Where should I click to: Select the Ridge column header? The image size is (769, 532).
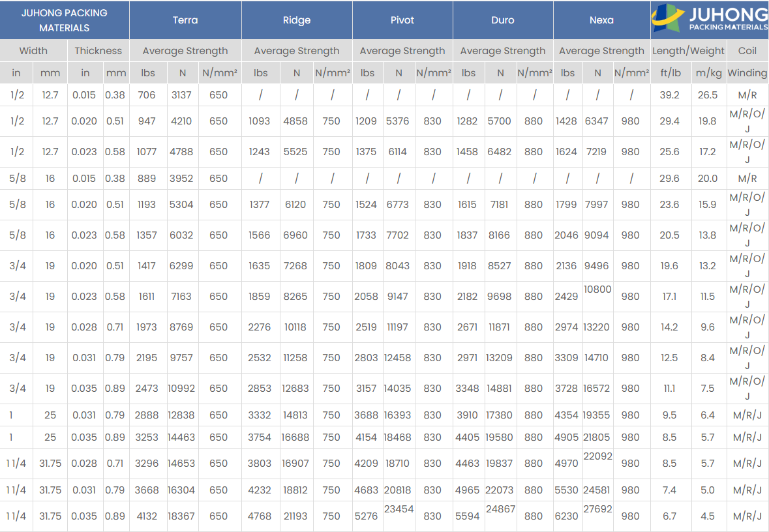pyautogui.click(x=297, y=20)
